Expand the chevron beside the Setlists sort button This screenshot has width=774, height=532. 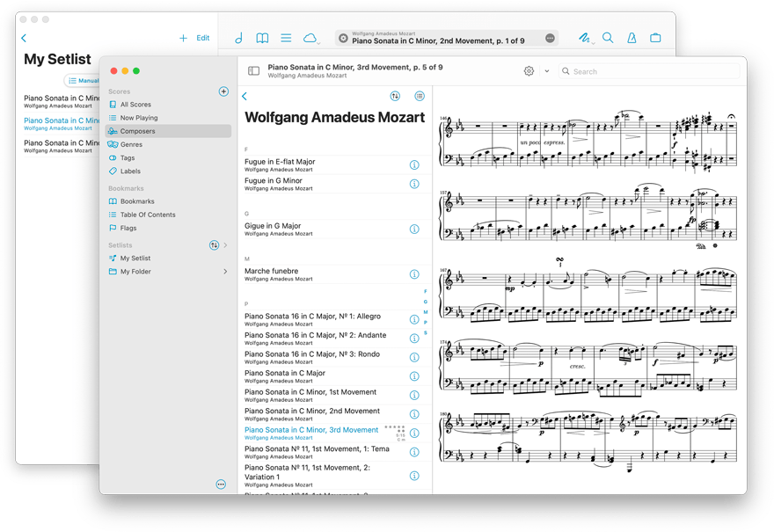click(225, 244)
